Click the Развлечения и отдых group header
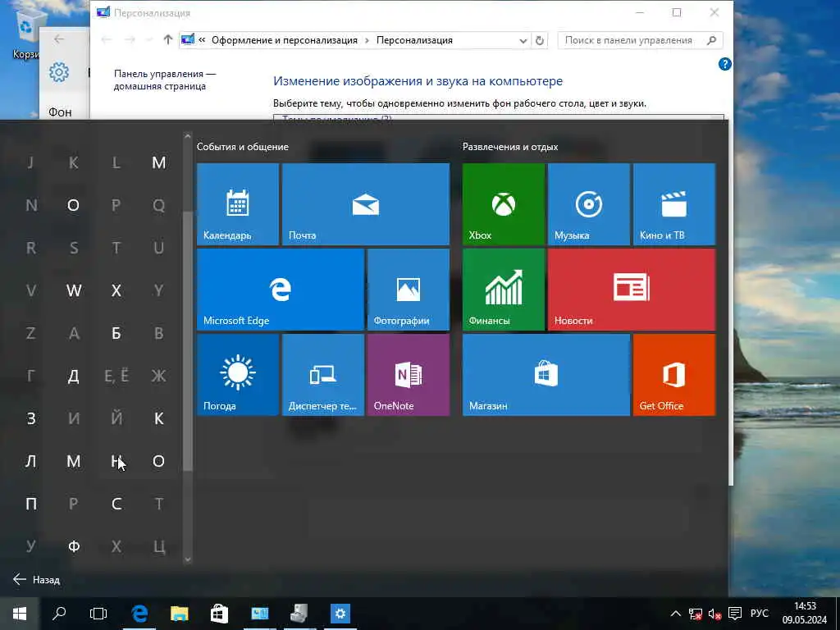The height and width of the screenshot is (630, 840). [510, 147]
